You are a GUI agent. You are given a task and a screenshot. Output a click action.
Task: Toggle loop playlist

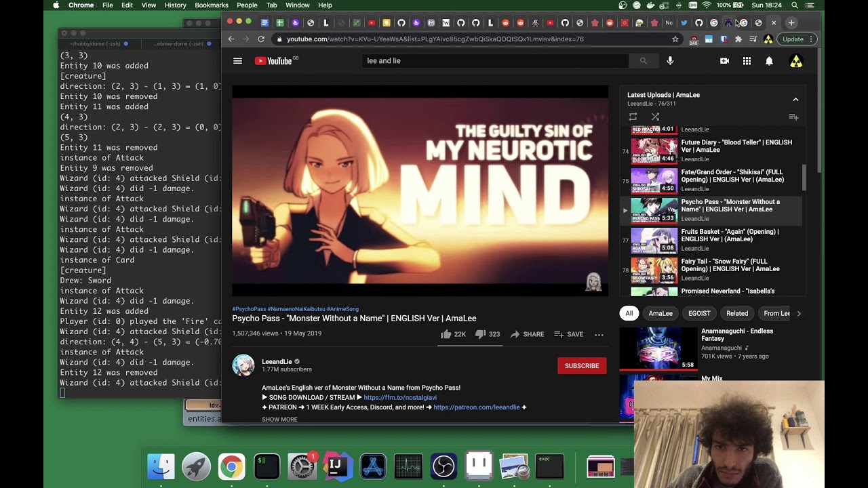633,117
